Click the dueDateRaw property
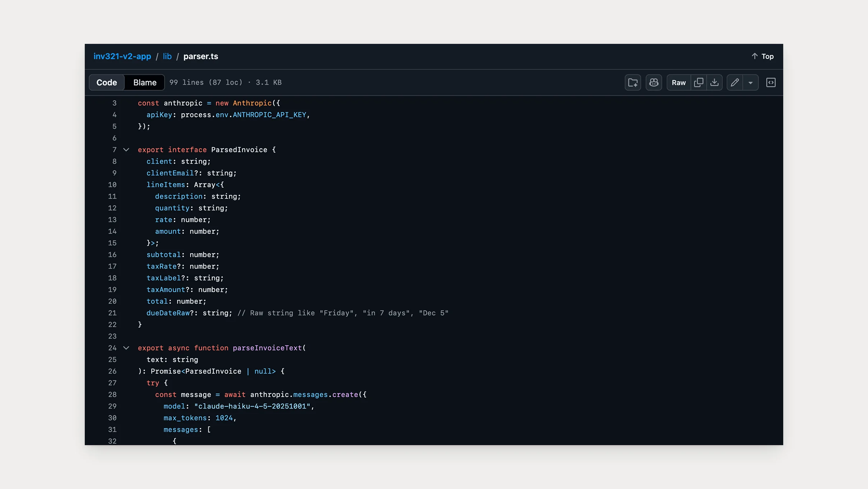The height and width of the screenshot is (489, 868). (168, 313)
